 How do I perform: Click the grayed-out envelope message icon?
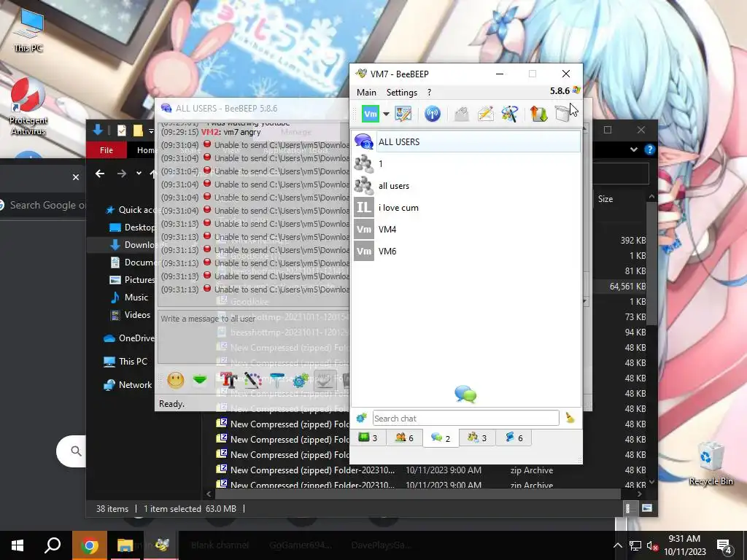(x=461, y=114)
